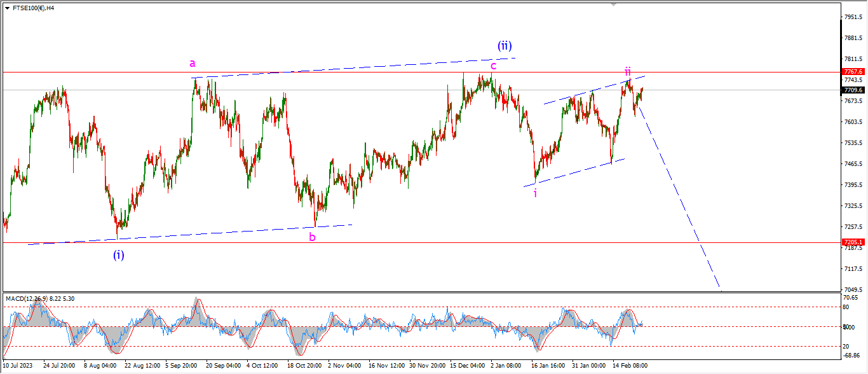Click the '10 Jul 2023' date axis label
This screenshot has width=868, height=374.
point(19,366)
